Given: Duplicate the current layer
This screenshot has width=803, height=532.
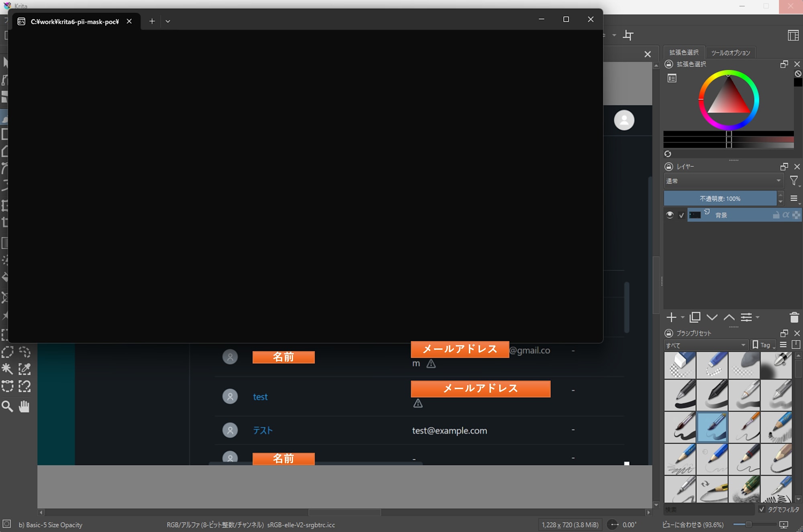Looking at the screenshot, I should (695, 317).
